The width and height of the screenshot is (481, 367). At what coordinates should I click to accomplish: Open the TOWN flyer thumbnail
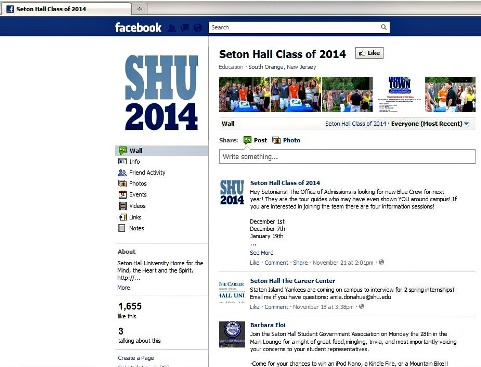[399, 94]
